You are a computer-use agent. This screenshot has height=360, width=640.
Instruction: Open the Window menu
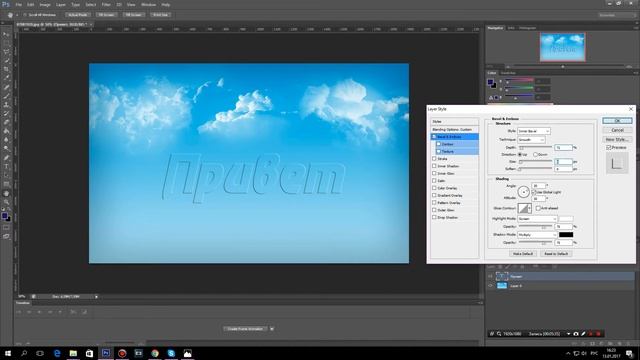pos(149,4)
